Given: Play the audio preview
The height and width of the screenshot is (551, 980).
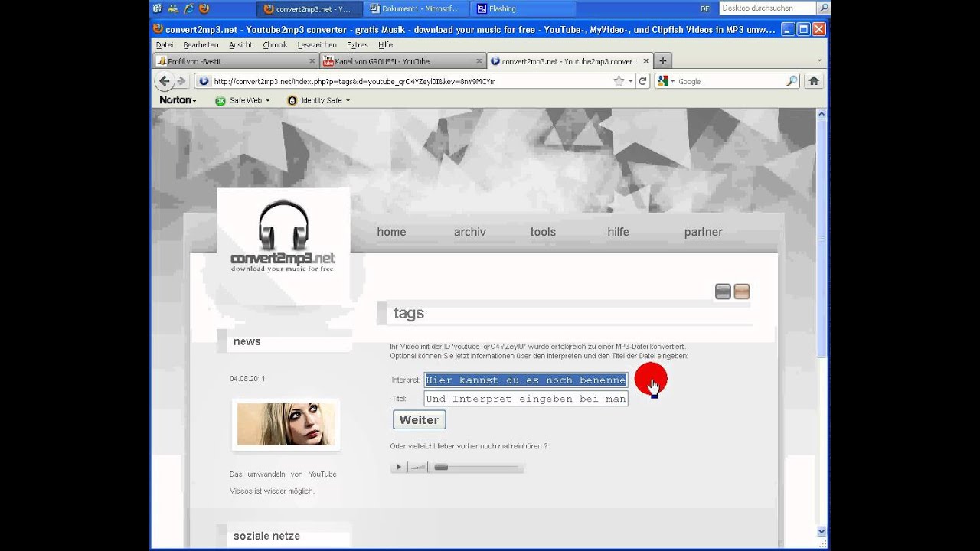Looking at the screenshot, I should [x=398, y=467].
